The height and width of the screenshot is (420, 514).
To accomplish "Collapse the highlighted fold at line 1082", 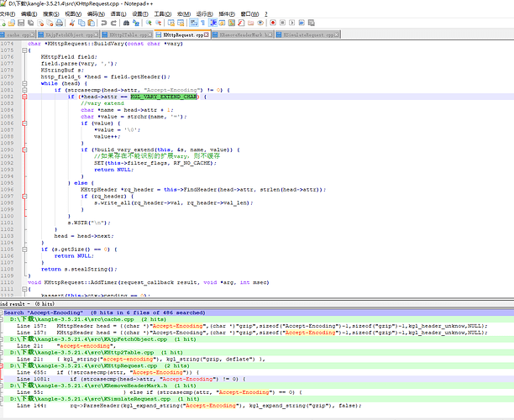I will pos(24,97).
